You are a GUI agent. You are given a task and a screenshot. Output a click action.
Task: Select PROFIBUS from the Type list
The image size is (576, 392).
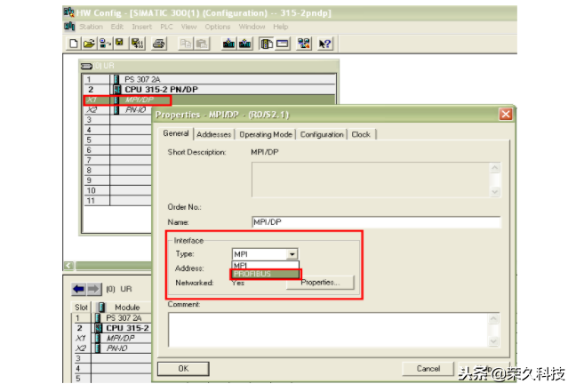coord(264,275)
